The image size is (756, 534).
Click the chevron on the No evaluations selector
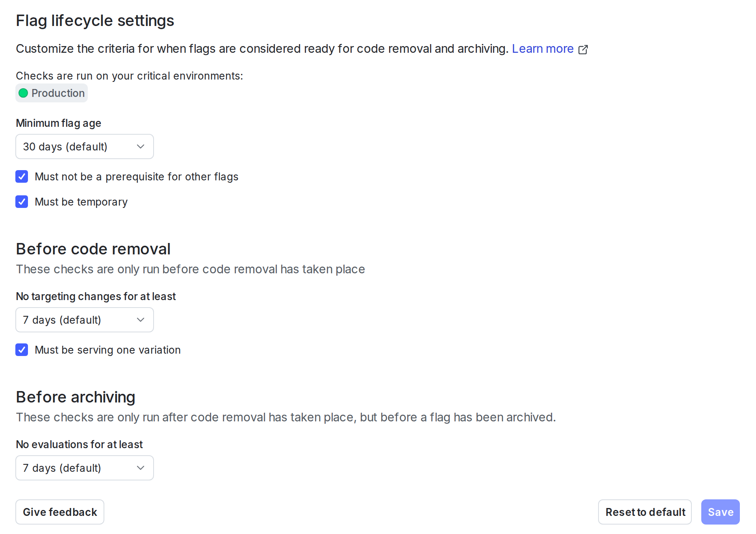coord(141,468)
